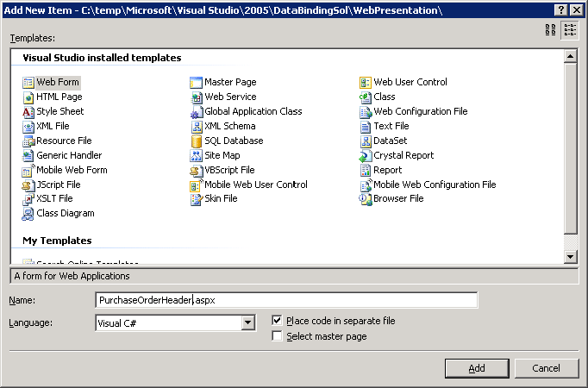Click the templates list scroll down arrow

570,257
